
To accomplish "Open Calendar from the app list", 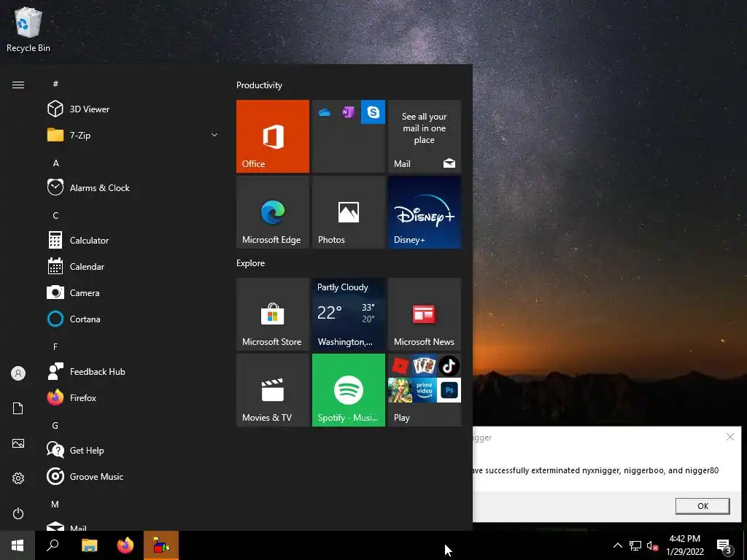I will pos(133,266).
